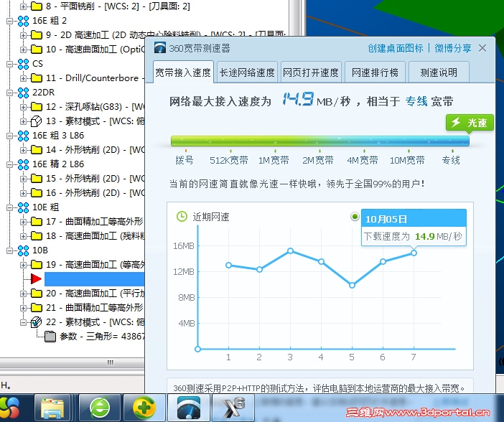
Task: Click folder icon of operation 8 平面铣削
Action: tap(37, 6)
